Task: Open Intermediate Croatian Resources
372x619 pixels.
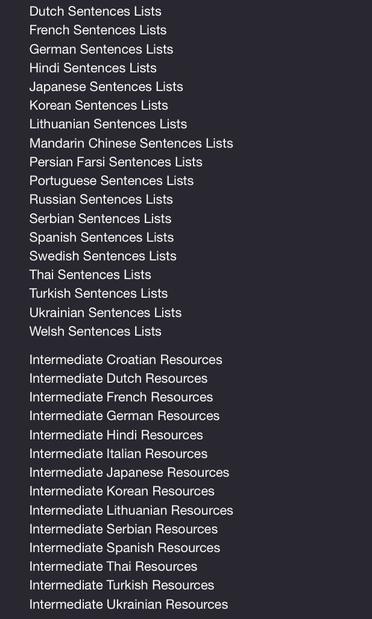Action: [126, 360]
